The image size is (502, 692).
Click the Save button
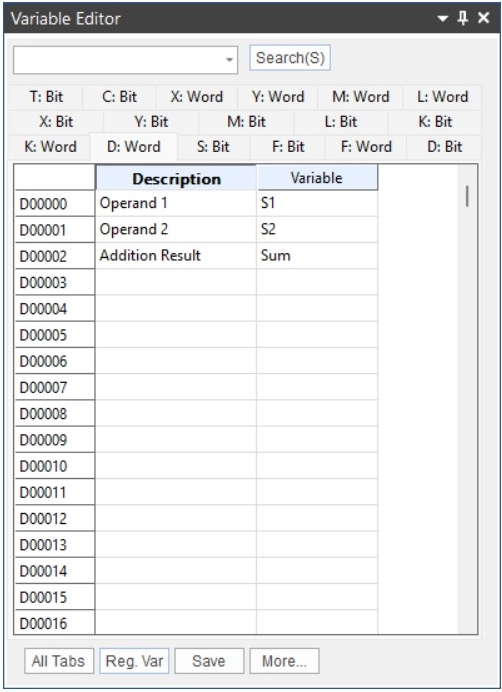209,661
